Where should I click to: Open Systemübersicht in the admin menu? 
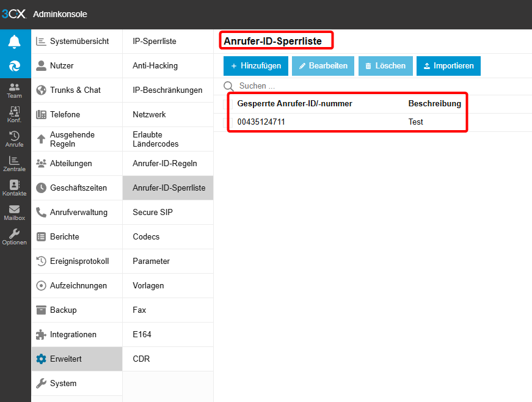(79, 42)
